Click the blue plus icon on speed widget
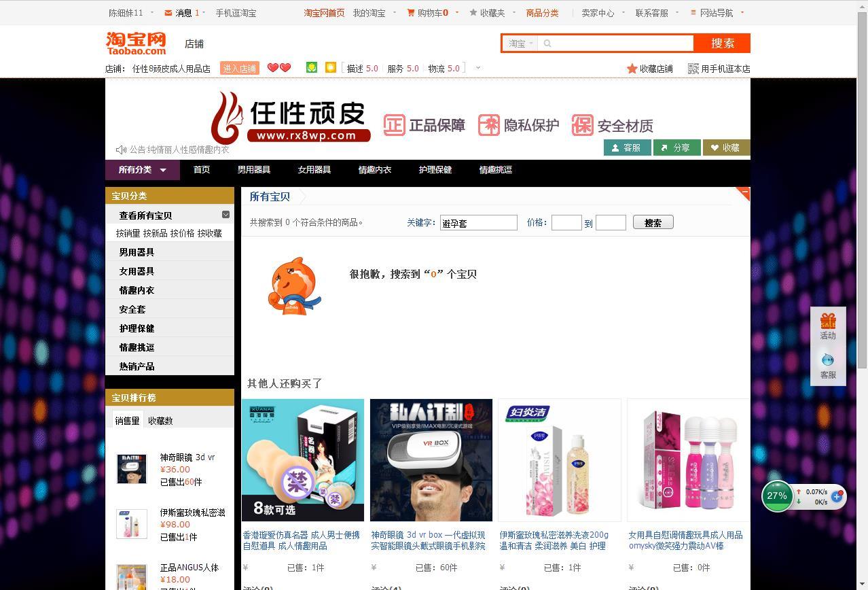The height and width of the screenshot is (590, 868). [x=837, y=497]
